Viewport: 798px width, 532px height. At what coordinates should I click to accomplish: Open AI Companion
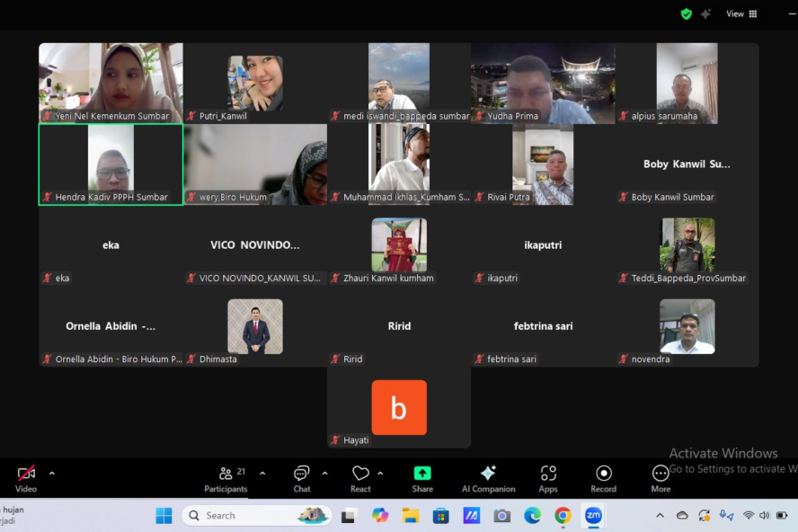click(x=488, y=479)
